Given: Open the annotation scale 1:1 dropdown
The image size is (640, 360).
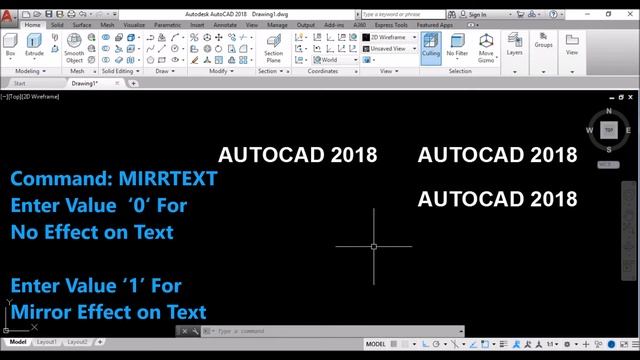Looking at the screenshot, I should tap(552, 344).
